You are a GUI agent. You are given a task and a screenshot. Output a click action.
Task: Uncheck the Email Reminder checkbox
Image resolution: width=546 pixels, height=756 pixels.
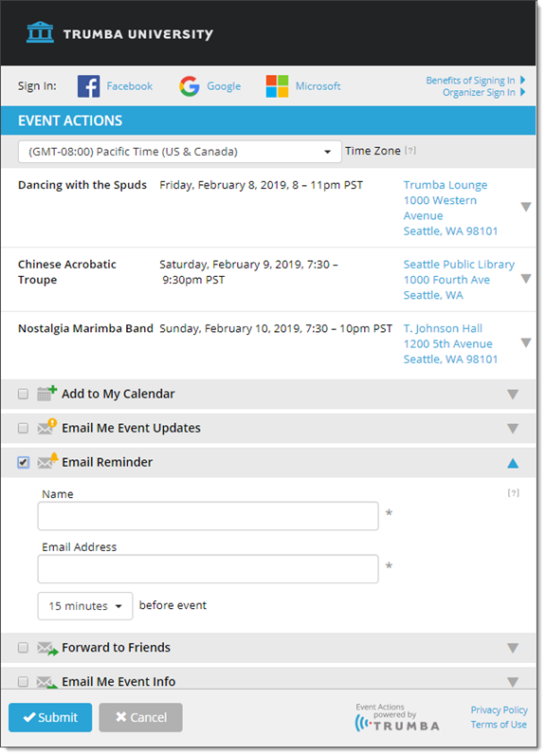[x=23, y=462]
